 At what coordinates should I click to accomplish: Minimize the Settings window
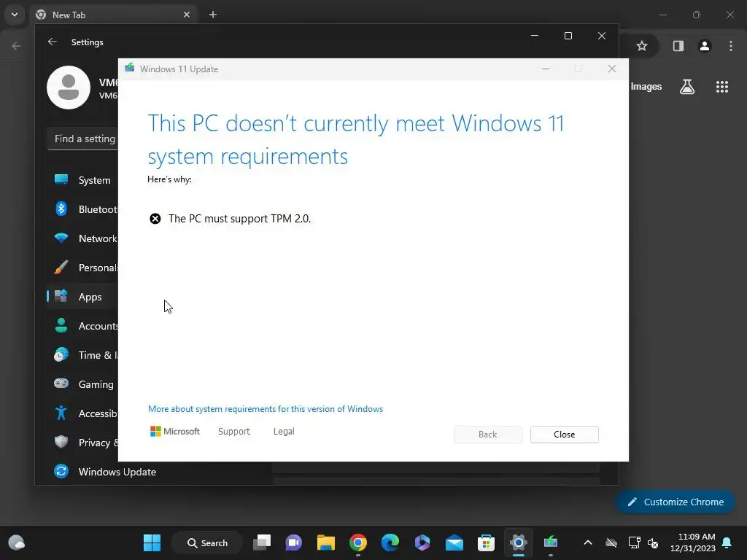point(535,36)
